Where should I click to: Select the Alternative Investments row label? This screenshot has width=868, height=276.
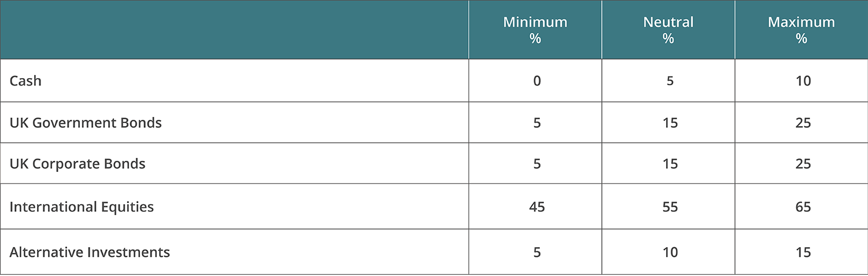coord(90,252)
